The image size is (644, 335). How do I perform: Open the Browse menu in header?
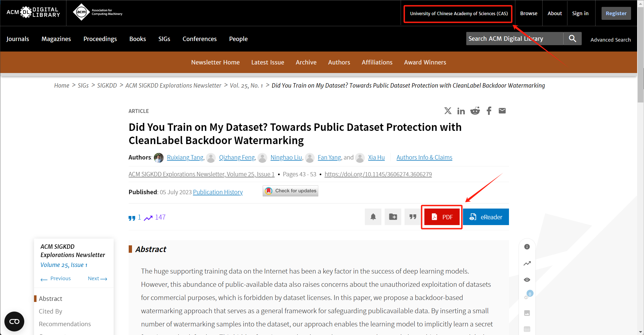529,13
